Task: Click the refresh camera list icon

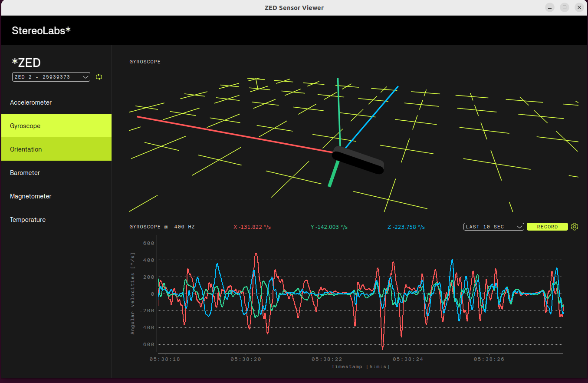Action: pos(99,77)
